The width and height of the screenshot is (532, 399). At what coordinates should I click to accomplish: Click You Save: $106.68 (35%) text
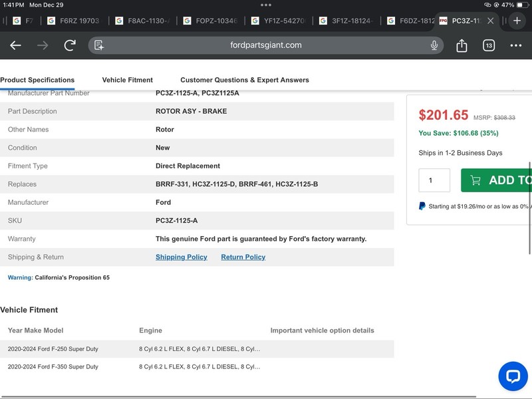[458, 133]
